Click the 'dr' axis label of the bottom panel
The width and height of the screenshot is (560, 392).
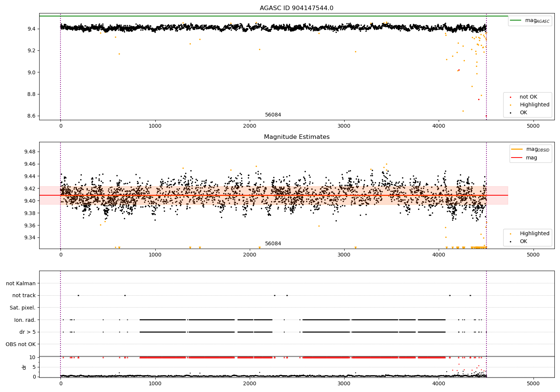[x=24, y=367]
